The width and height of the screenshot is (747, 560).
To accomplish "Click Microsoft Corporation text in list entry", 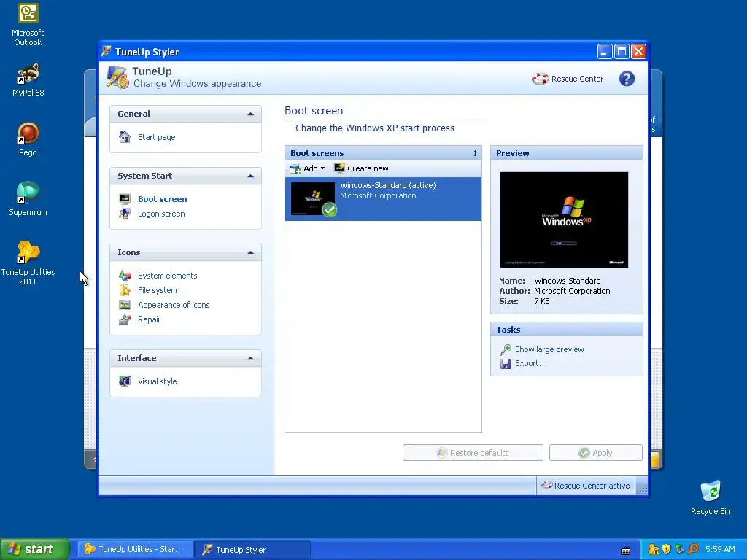I will pos(378,195).
